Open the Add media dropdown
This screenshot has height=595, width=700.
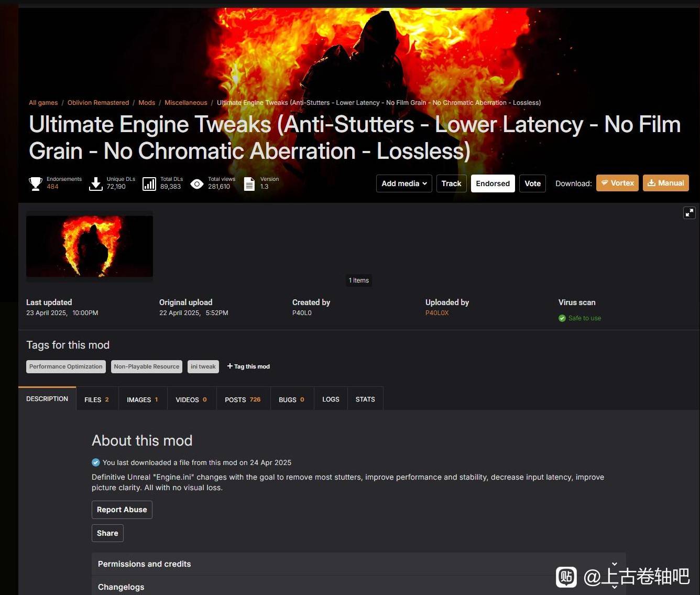(x=404, y=183)
